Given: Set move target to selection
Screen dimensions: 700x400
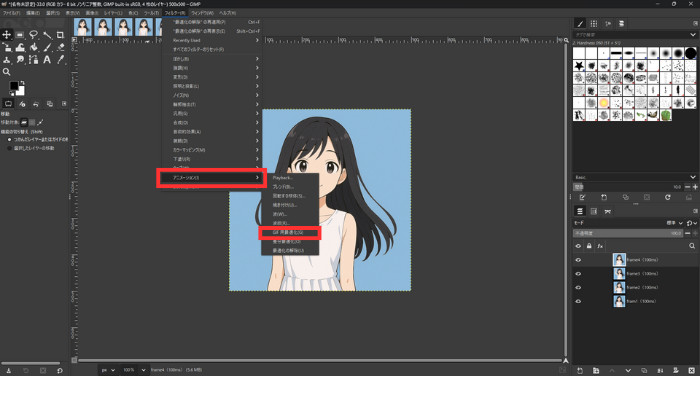Looking at the screenshot, I should click(x=32, y=122).
